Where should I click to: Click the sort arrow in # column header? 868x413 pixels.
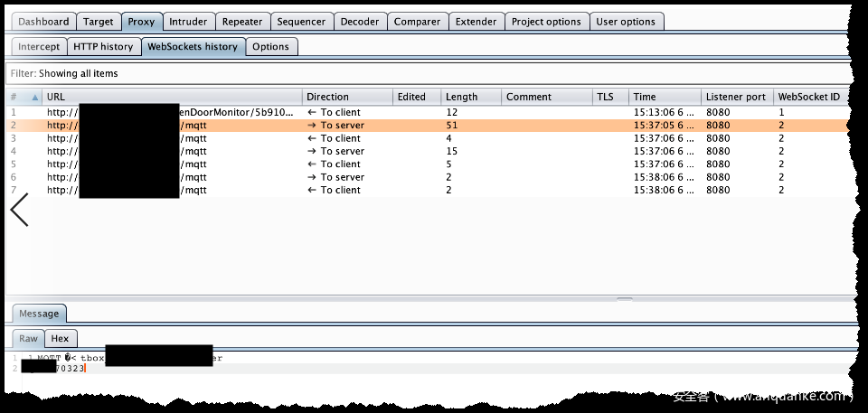(x=35, y=97)
